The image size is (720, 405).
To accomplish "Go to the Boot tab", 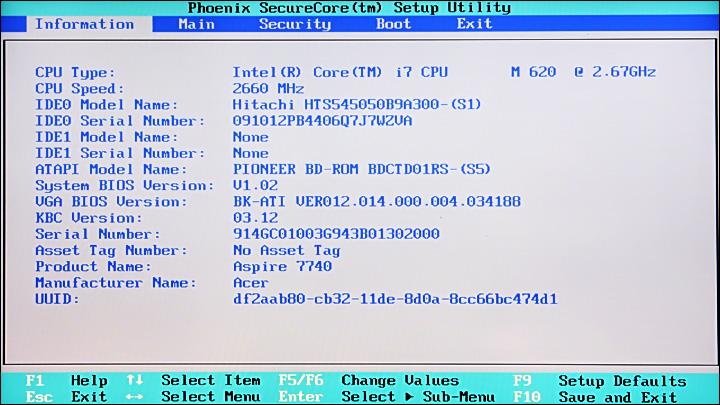I will pyautogui.click(x=394, y=24).
